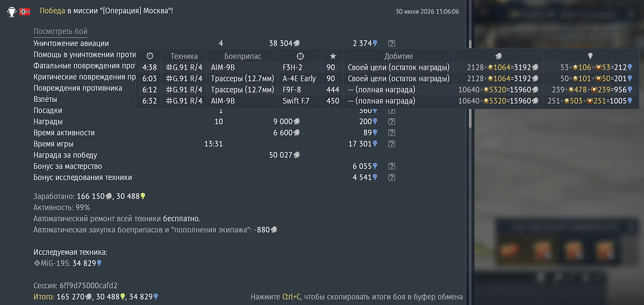The width and height of the screenshot is (644, 305).
Task: Click the Ctrl+C copy results hint
Action: point(357,297)
